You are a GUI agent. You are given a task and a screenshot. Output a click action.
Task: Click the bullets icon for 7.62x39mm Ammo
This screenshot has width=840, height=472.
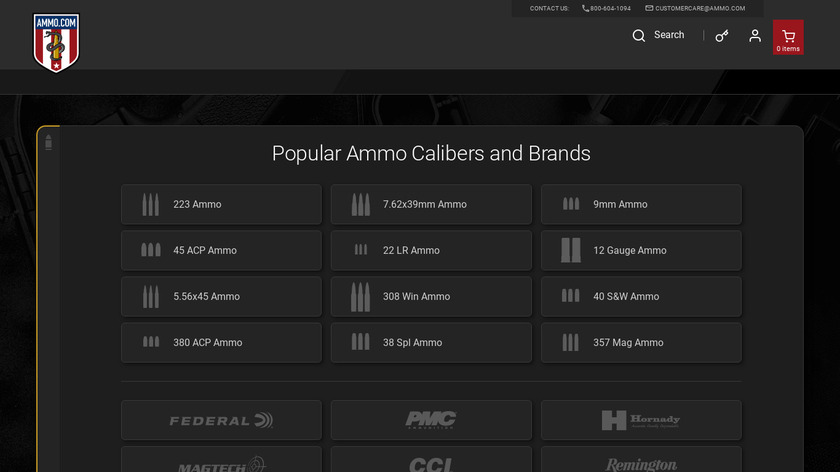[x=361, y=205]
